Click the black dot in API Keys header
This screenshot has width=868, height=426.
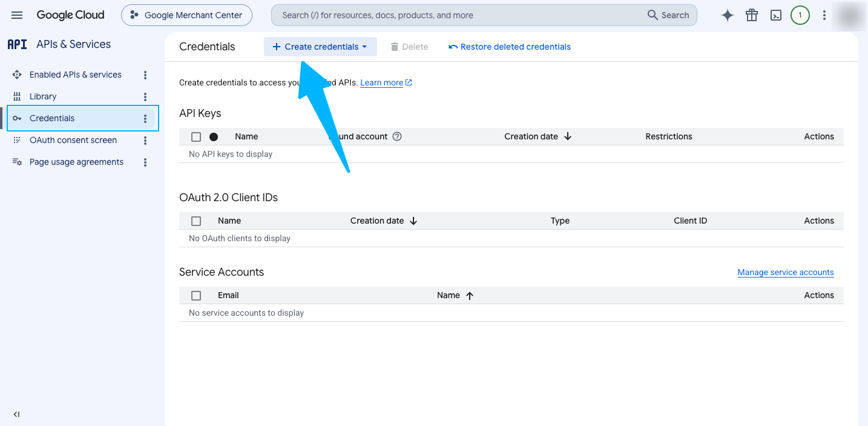[x=214, y=137]
